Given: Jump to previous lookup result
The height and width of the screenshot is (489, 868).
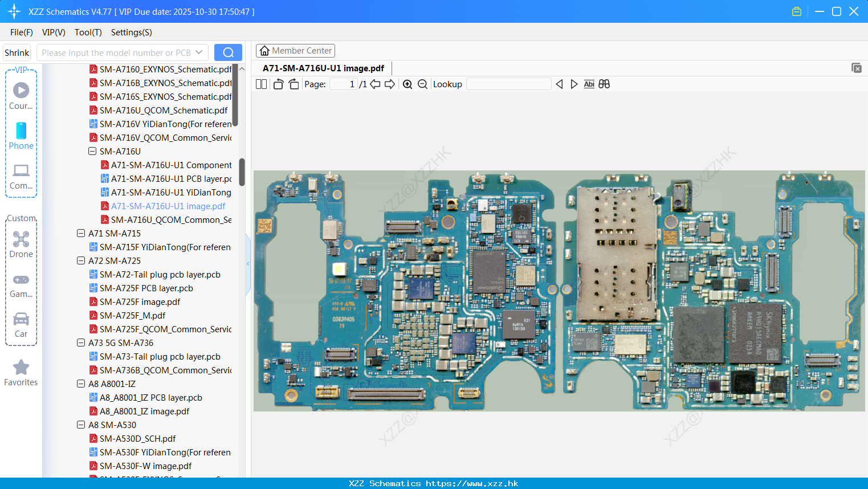Looking at the screenshot, I should (x=559, y=84).
